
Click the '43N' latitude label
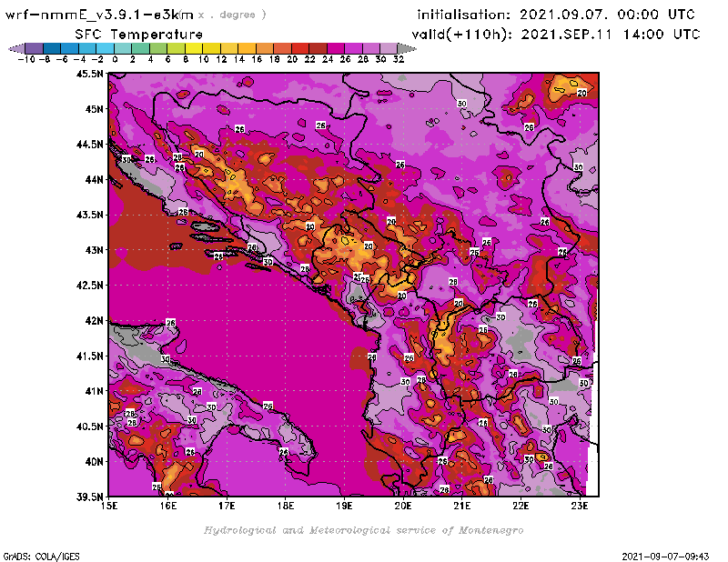coord(94,250)
